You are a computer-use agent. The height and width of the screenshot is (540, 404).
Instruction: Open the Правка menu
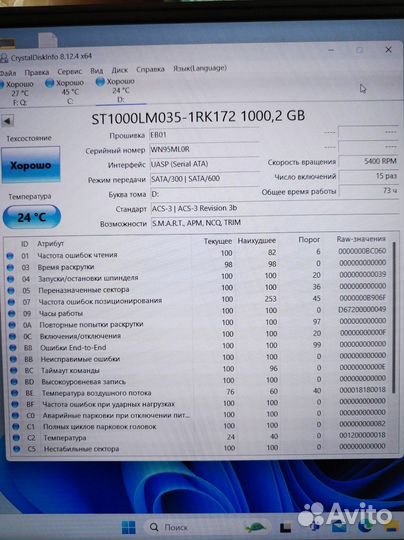click(x=37, y=72)
